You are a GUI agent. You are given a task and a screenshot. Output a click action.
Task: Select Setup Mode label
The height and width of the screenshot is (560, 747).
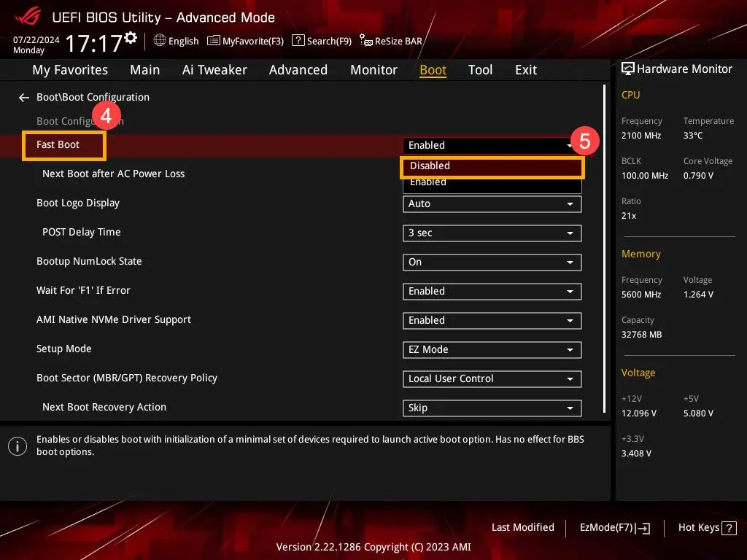(x=64, y=349)
